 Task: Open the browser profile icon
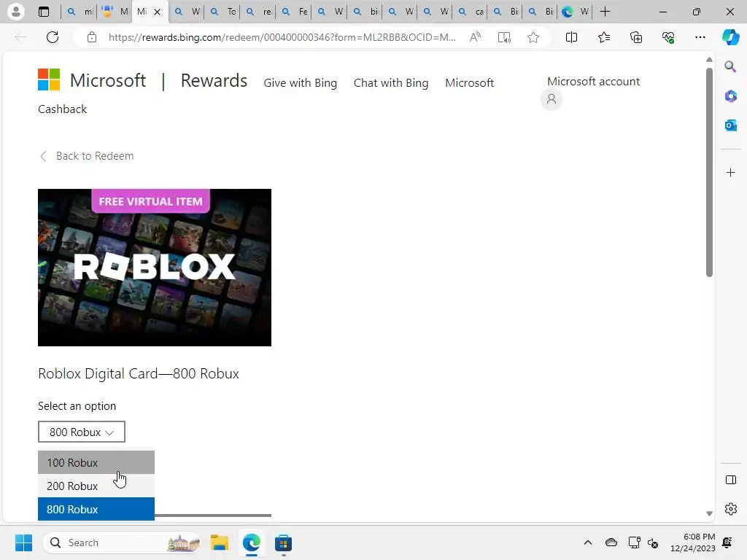coord(16,12)
